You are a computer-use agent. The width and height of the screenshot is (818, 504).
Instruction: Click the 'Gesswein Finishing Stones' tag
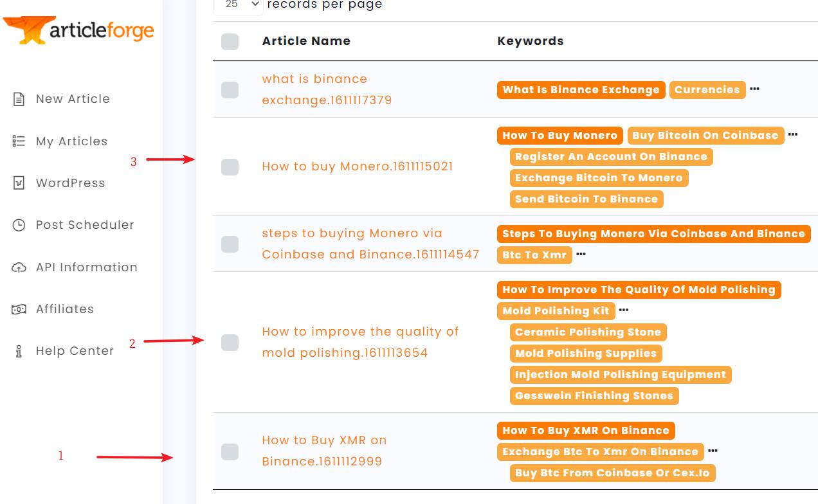pos(594,396)
